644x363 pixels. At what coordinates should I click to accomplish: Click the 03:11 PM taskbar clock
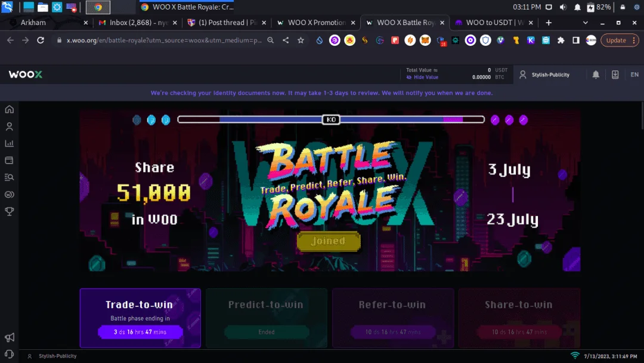pyautogui.click(x=527, y=7)
